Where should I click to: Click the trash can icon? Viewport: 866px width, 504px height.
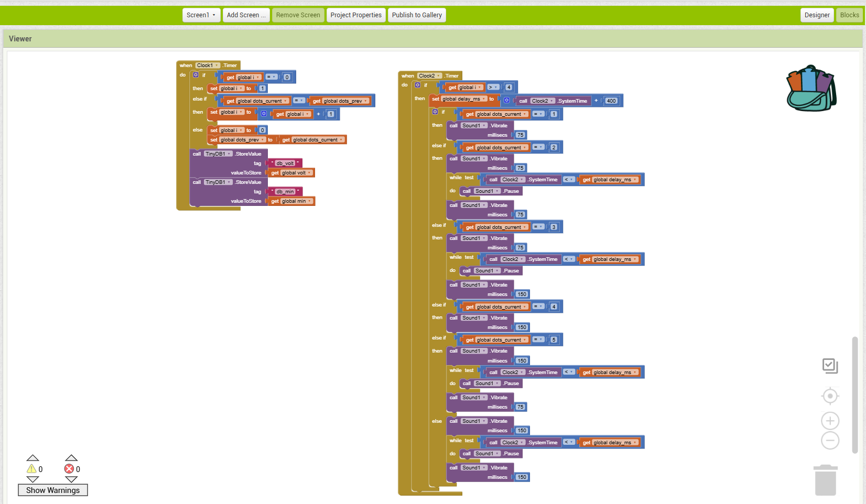point(826,480)
